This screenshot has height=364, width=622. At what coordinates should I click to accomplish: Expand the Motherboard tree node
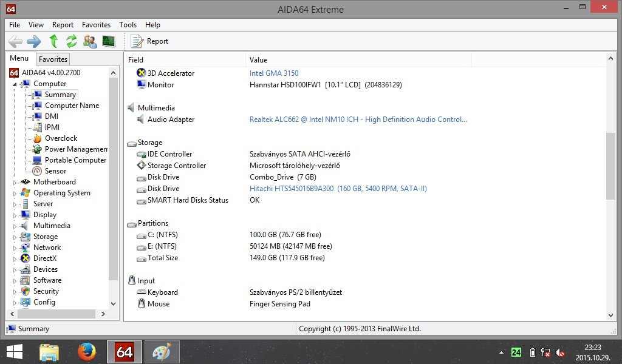15,182
